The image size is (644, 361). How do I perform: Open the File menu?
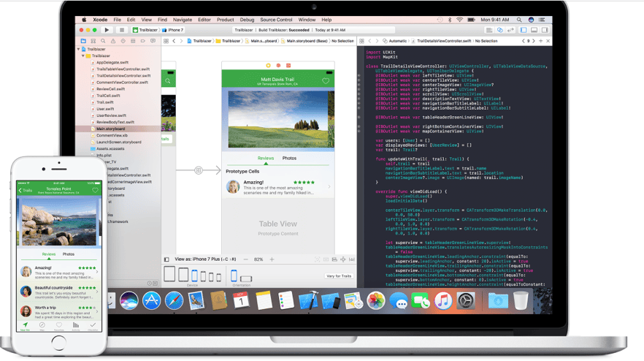tap(117, 20)
